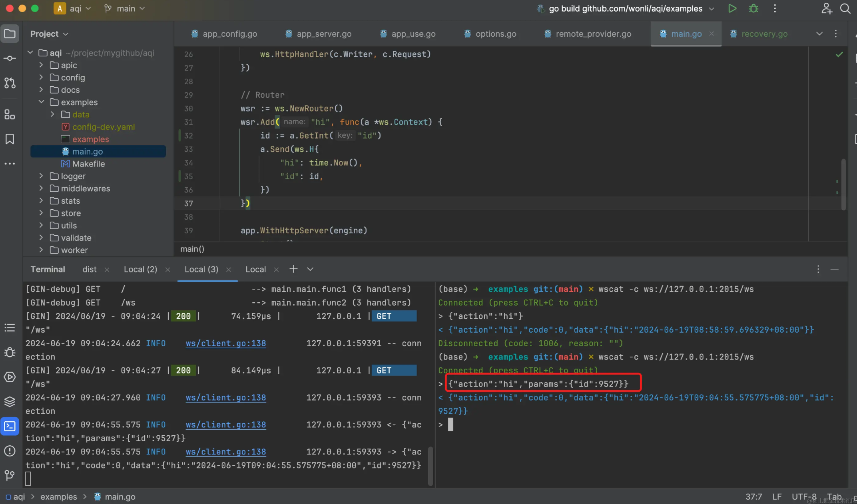Open Code With Me add-user icon
Image resolution: width=857 pixels, height=504 pixels.
[827, 8]
